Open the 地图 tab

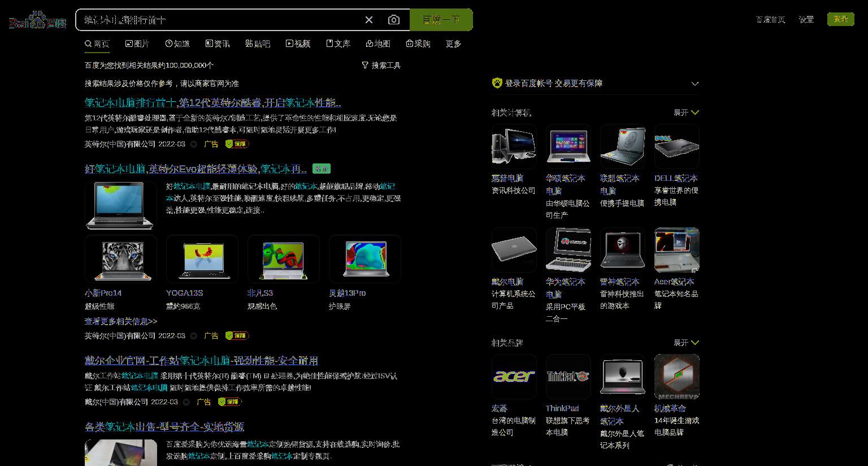[x=378, y=44]
